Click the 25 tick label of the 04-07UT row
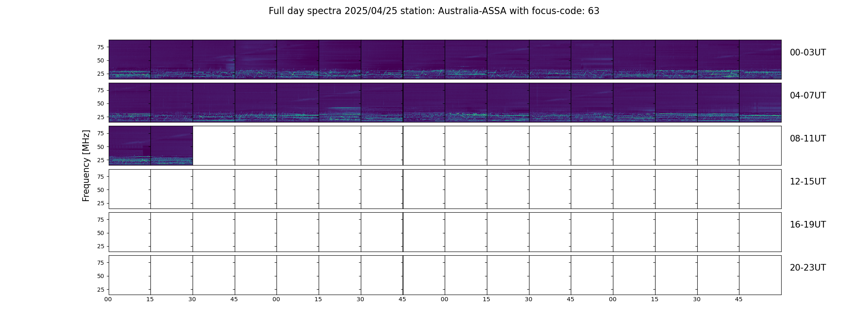This screenshot has height=331, width=868. pyautogui.click(x=100, y=117)
